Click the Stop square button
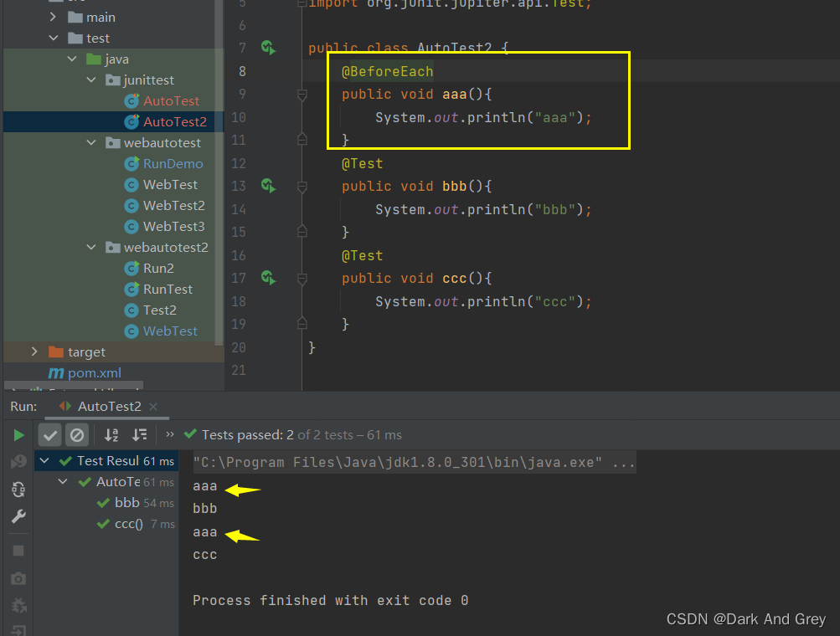Viewport: 840px width, 636px height. 18,551
